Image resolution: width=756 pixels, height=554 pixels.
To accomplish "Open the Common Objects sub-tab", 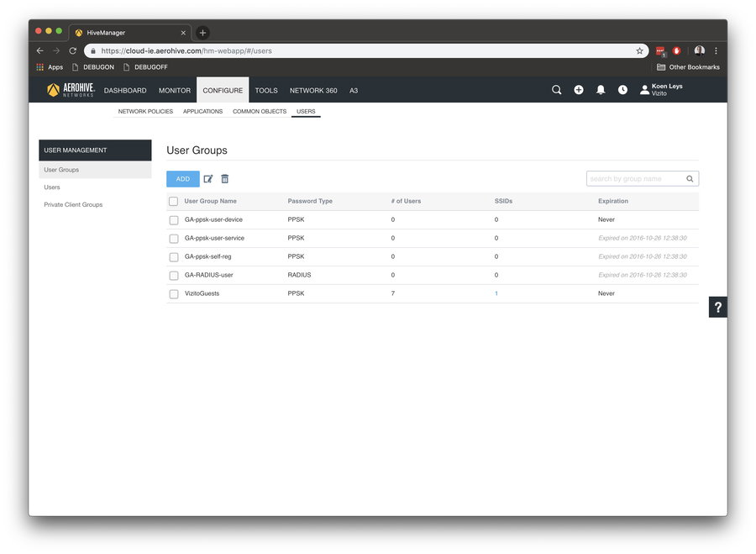I will (260, 112).
